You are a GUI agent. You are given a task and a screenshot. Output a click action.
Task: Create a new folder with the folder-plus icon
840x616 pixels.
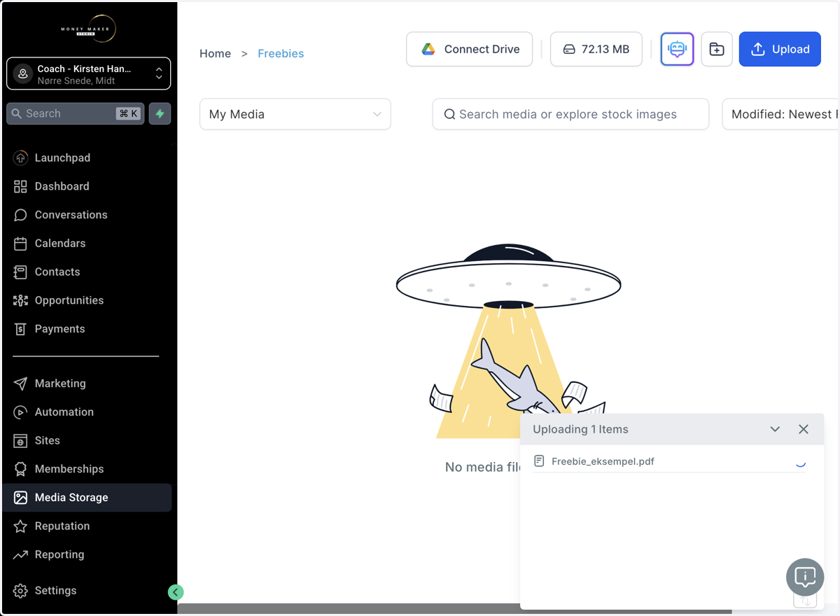[x=717, y=49]
